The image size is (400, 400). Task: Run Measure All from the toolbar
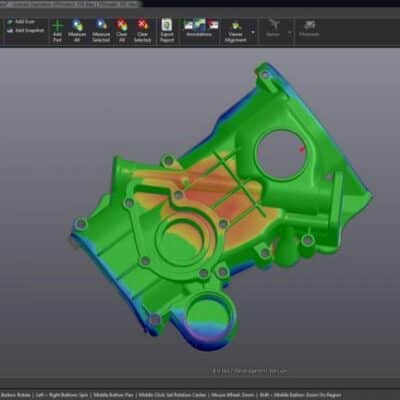tap(77, 30)
